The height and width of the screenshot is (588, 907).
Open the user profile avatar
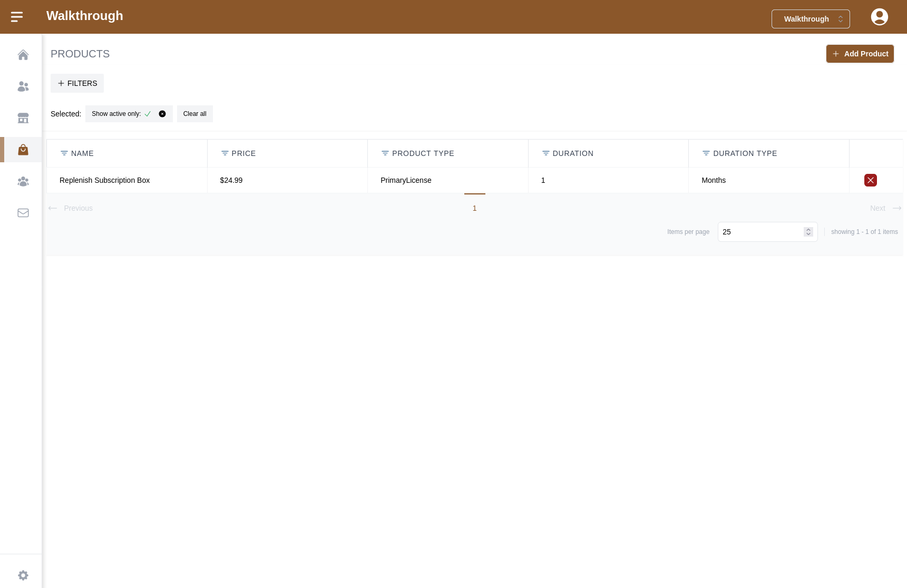[x=879, y=17]
